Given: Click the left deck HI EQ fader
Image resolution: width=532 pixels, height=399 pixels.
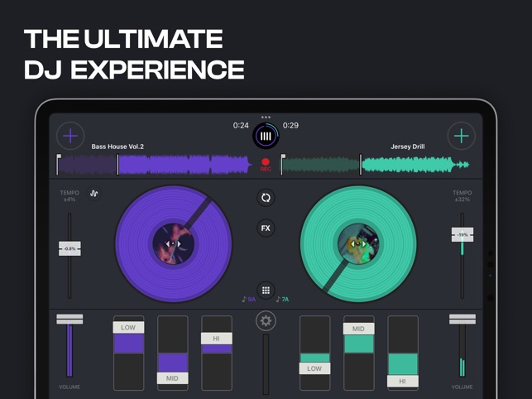Looking at the screenshot, I should (x=216, y=339).
